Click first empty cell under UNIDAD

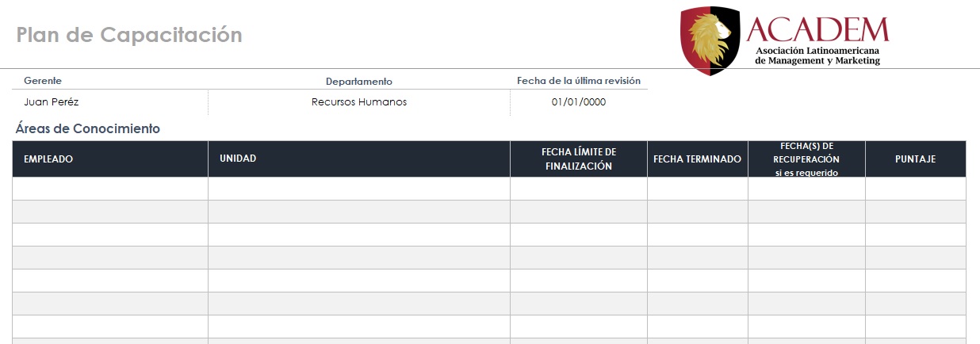pos(358,189)
